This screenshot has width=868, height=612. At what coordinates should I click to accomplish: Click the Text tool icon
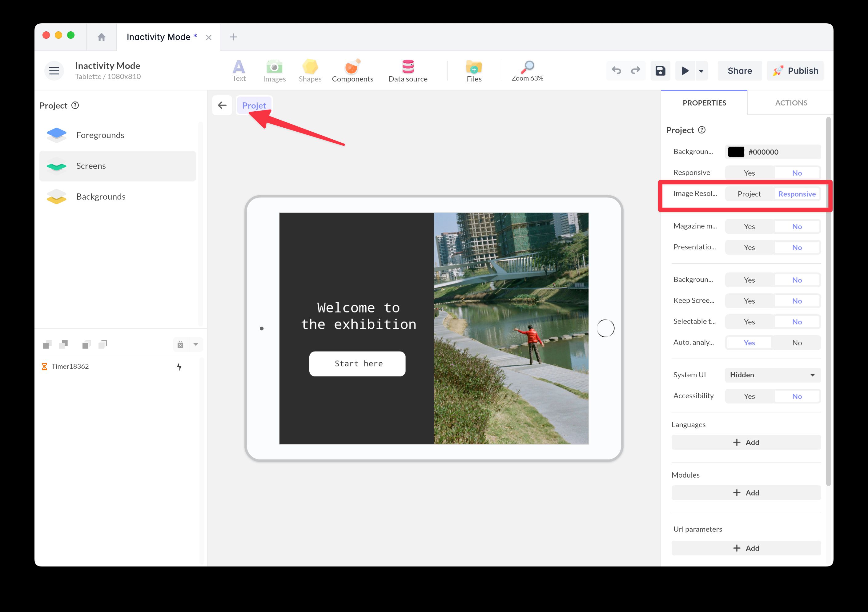239,67
